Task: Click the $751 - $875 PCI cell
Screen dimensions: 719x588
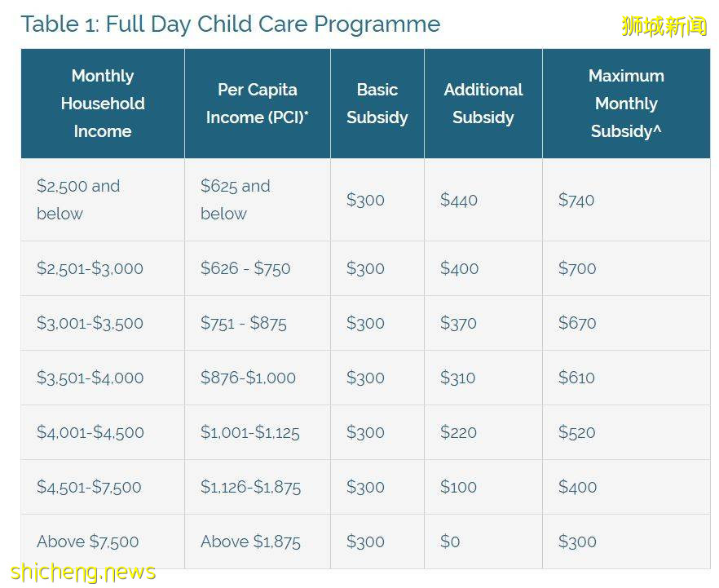Action: (244, 323)
